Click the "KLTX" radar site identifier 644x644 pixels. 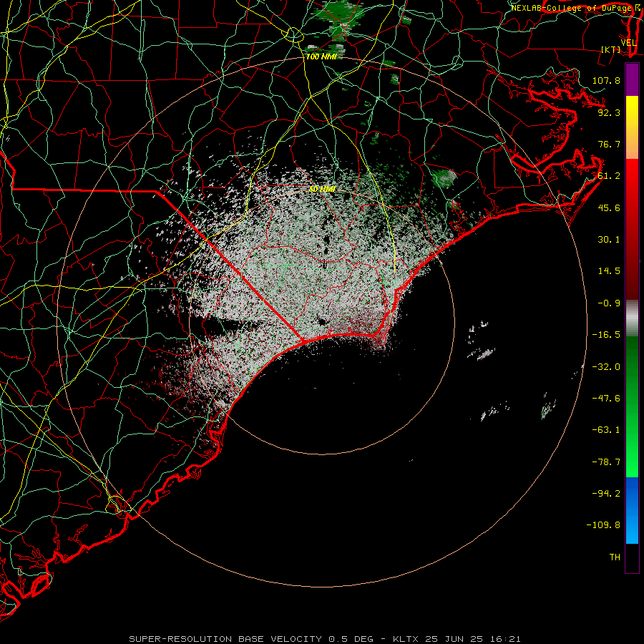(406, 639)
